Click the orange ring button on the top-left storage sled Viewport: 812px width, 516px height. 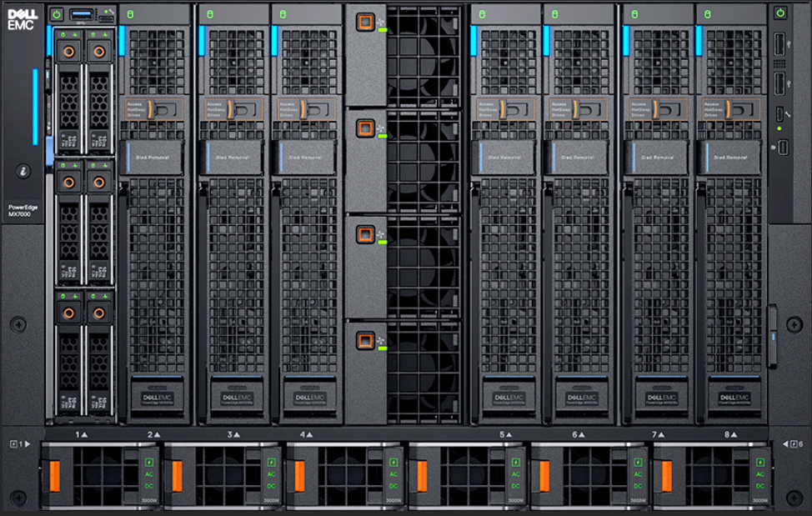pyautogui.click(x=69, y=51)
